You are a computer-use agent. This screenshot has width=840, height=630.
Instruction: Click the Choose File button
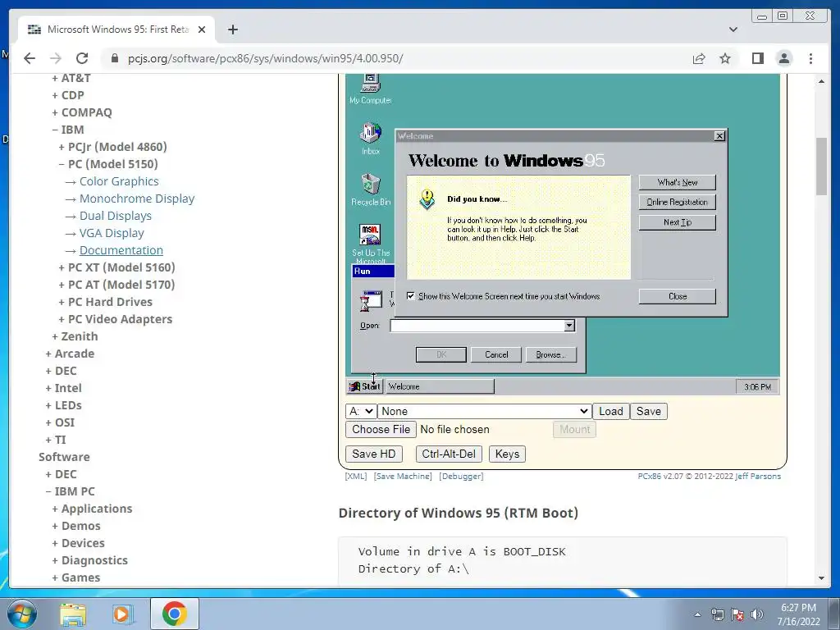pos(381,429)
